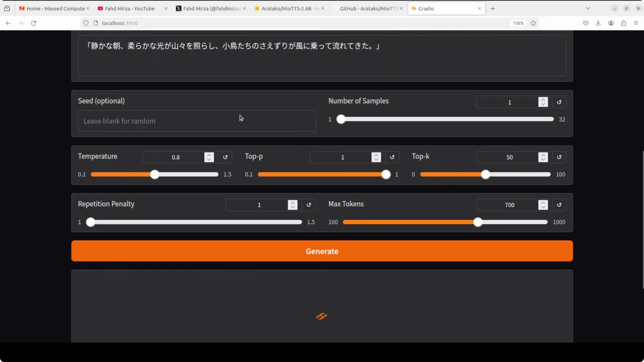Open the extensions puzzle icon

(x=624, y=23)
